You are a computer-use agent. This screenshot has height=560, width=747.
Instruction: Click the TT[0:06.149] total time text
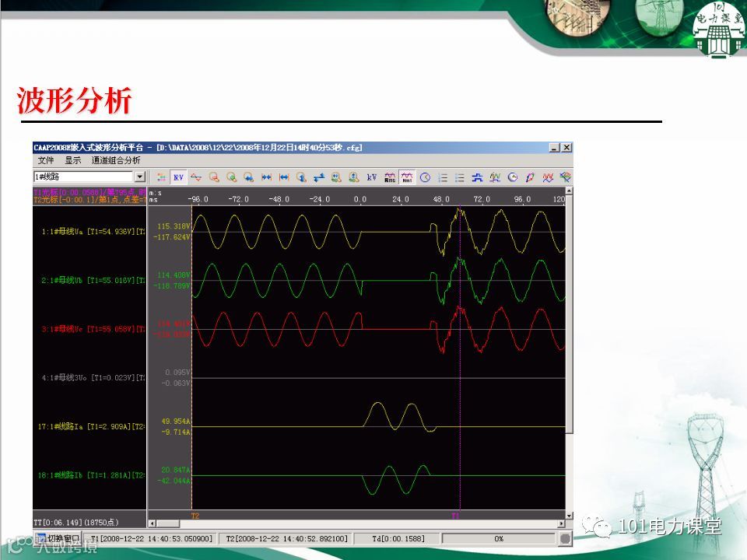[x=76, y=523]
